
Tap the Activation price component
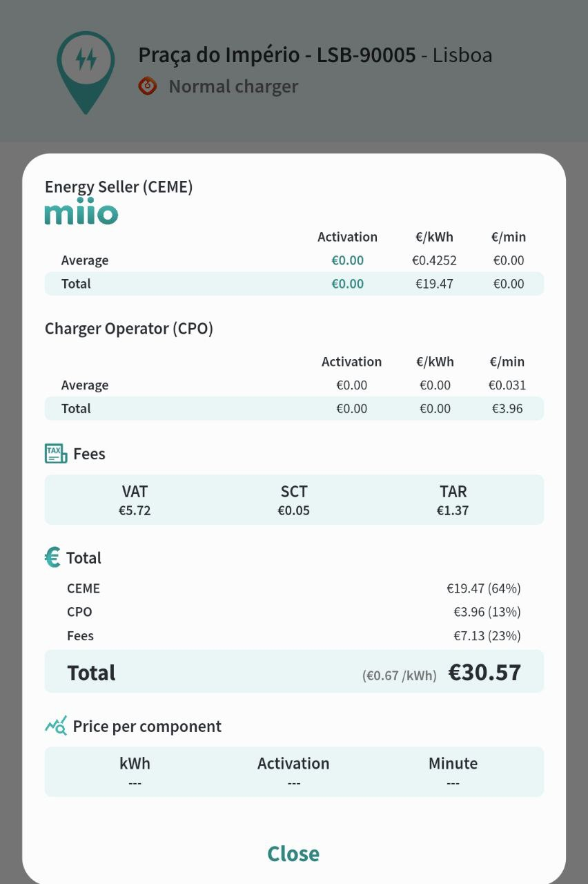(x=293, y=772)
